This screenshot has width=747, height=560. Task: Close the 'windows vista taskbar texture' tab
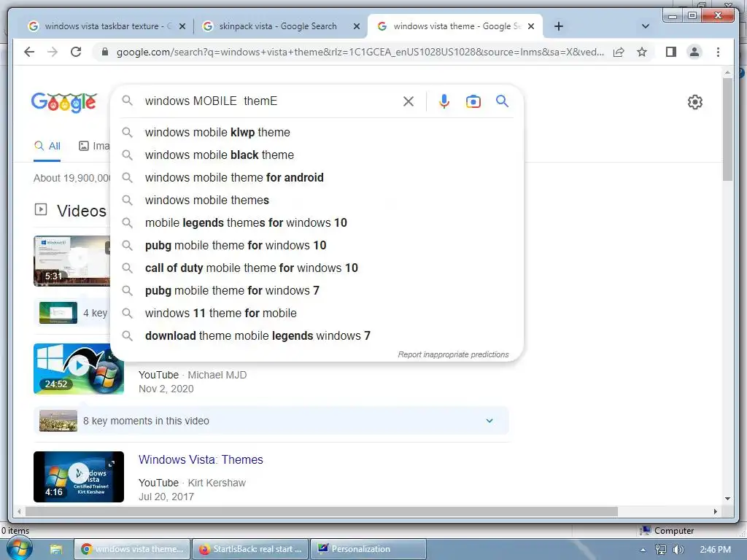182,26
